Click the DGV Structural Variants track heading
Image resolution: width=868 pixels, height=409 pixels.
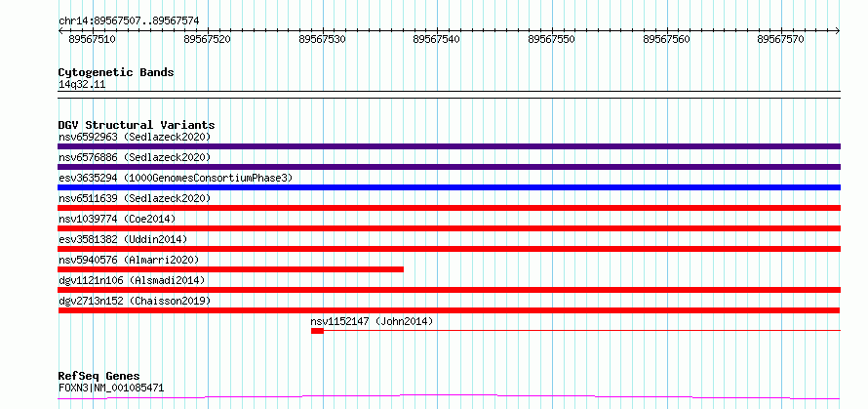137,125
